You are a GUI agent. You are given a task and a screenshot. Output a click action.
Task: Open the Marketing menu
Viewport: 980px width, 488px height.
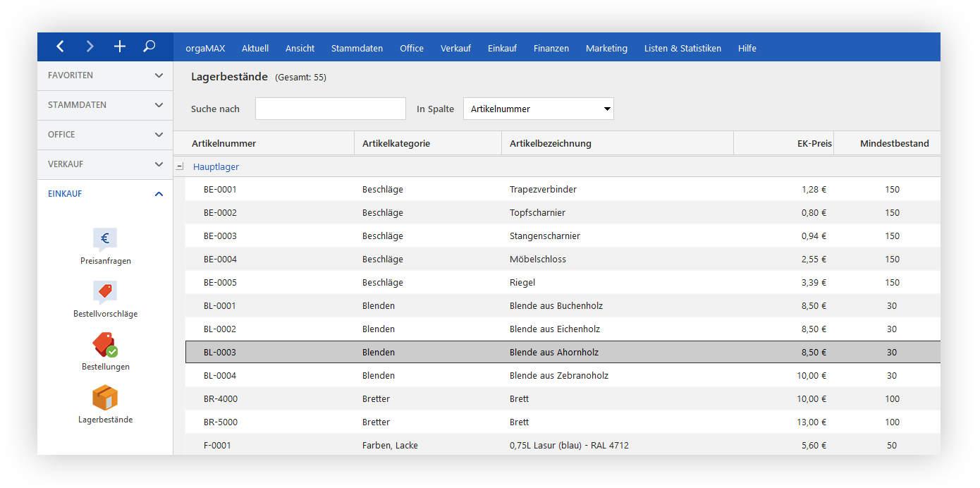(606, 49)
